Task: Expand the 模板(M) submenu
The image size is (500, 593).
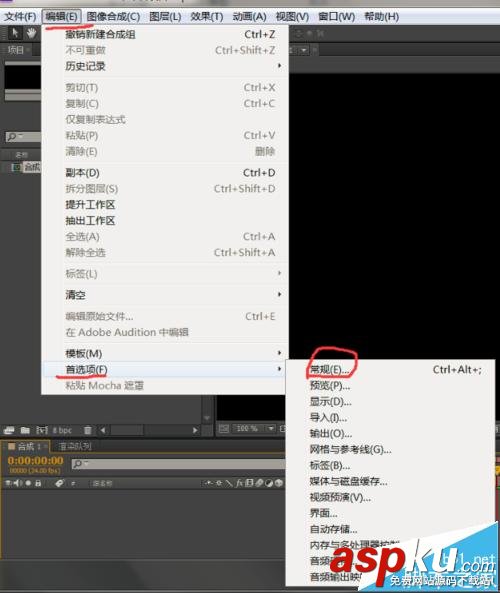Action: (166, 354)
